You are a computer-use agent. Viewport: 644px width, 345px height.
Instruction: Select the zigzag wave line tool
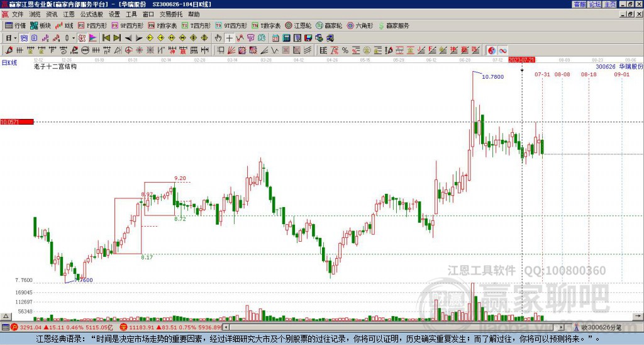[275, 50]
